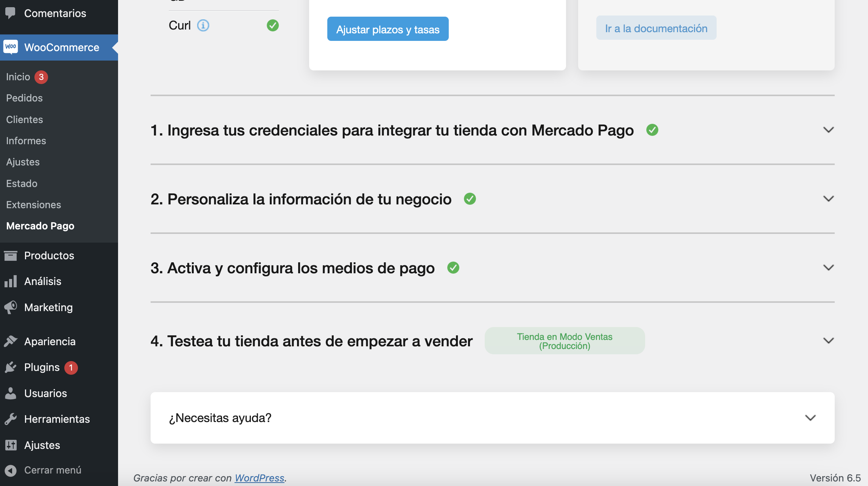Click the Cerrar menú collapse arrow icon

11,470
